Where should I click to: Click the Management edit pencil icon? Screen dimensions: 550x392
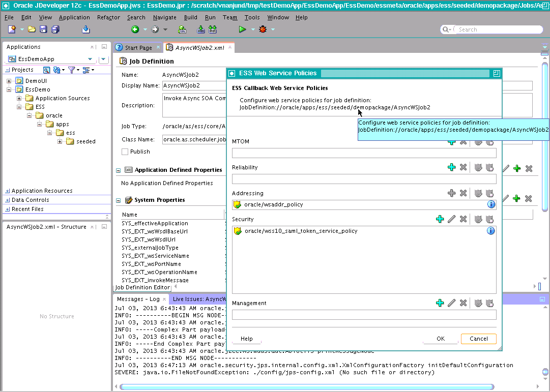click(452, 303)
